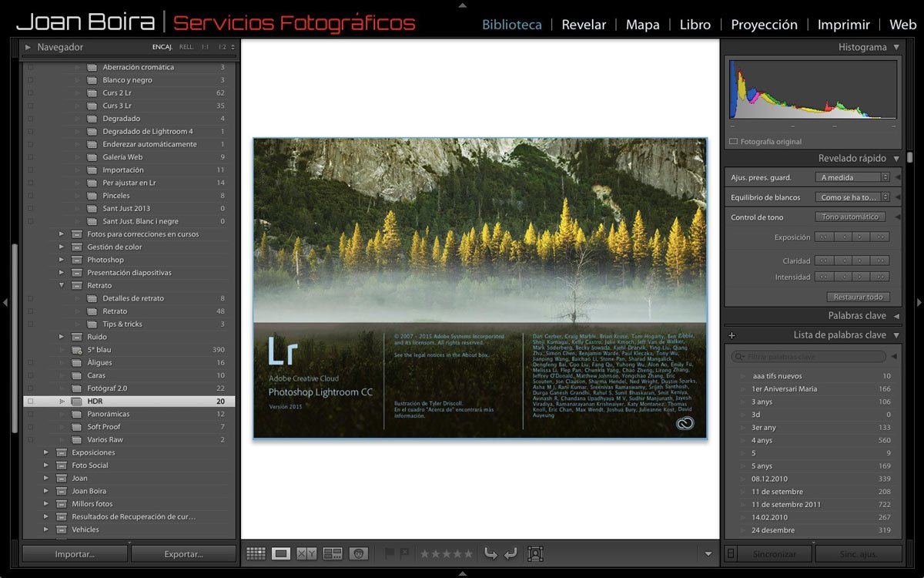The image size is (924, 578).
Task: Select the draw face region tool
Action: point(536,553)
